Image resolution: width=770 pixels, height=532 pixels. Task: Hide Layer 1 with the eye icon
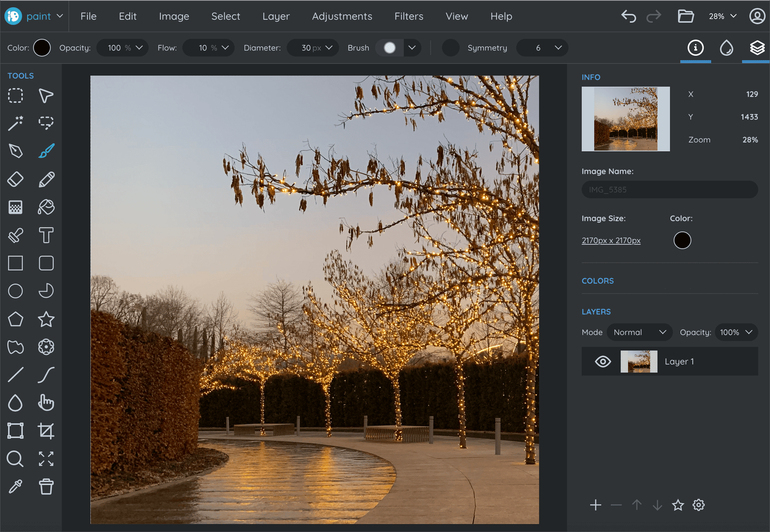(603, 362)
